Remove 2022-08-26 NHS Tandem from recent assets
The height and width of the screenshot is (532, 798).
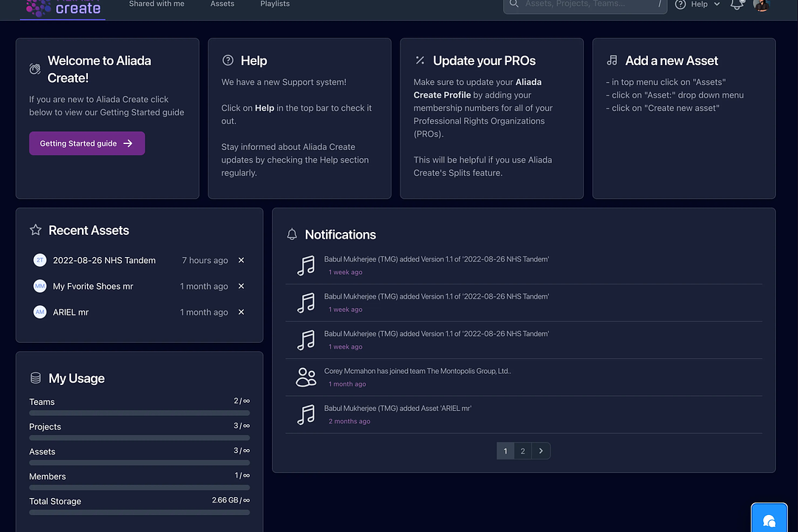(x=241, y=260)
